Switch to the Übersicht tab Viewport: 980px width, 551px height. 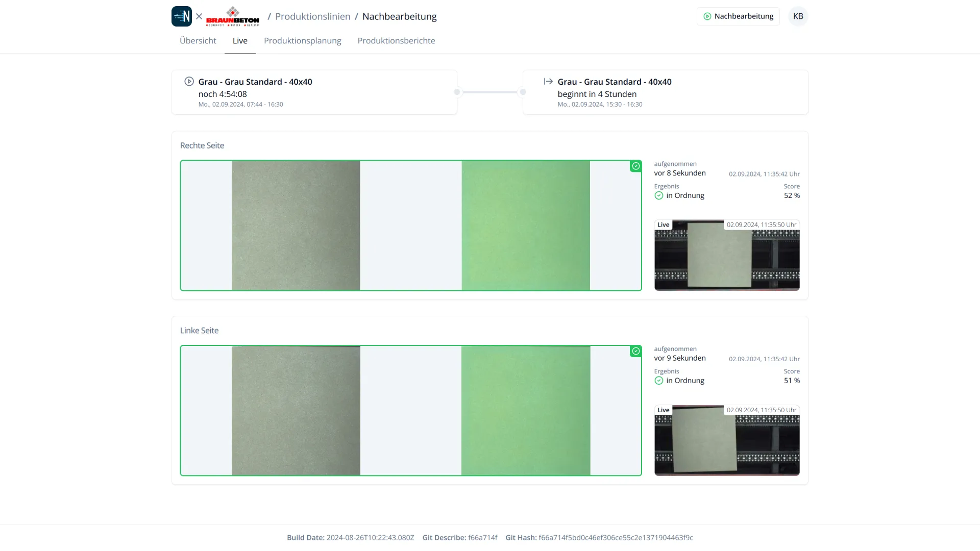tap(198, 41)
